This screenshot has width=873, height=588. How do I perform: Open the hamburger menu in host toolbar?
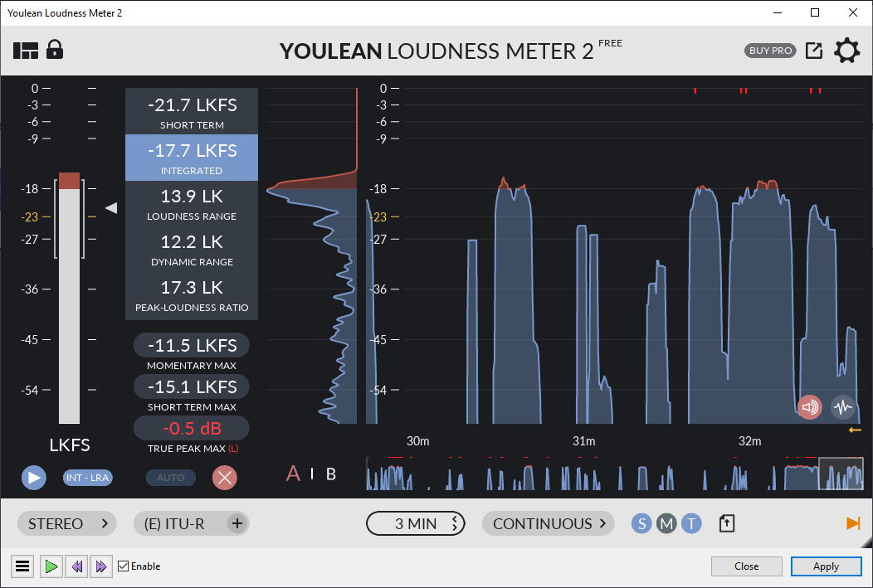pyautogui.click(x=22, y=566)
